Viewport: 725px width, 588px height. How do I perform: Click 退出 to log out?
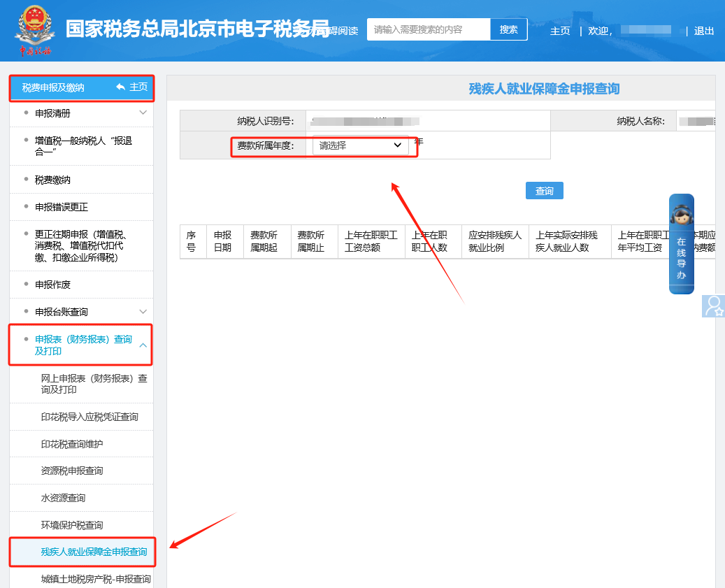tap(703, 31)
